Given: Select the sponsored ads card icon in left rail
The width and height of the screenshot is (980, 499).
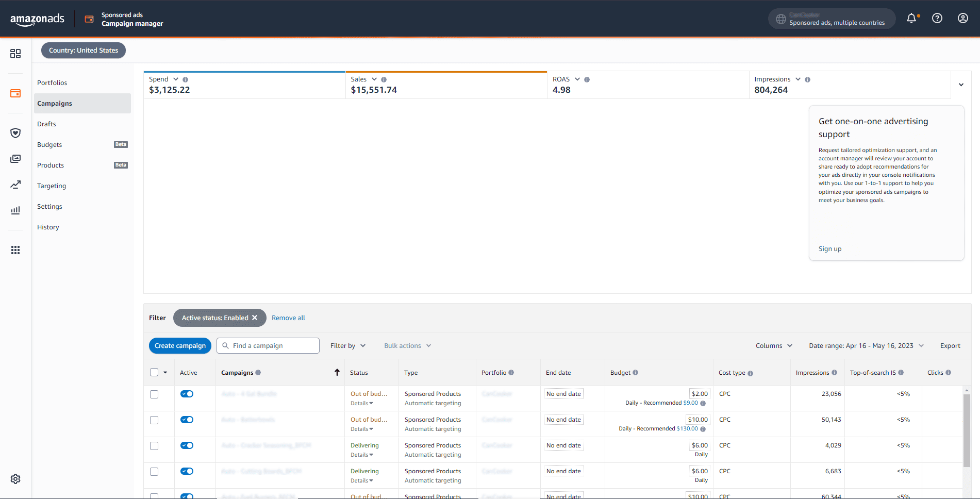Looking at the screenshot, I should click(15, 93).
